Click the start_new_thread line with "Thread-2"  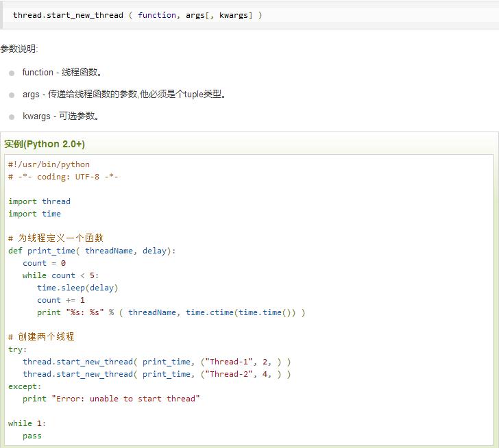click(x=157, y=374)
